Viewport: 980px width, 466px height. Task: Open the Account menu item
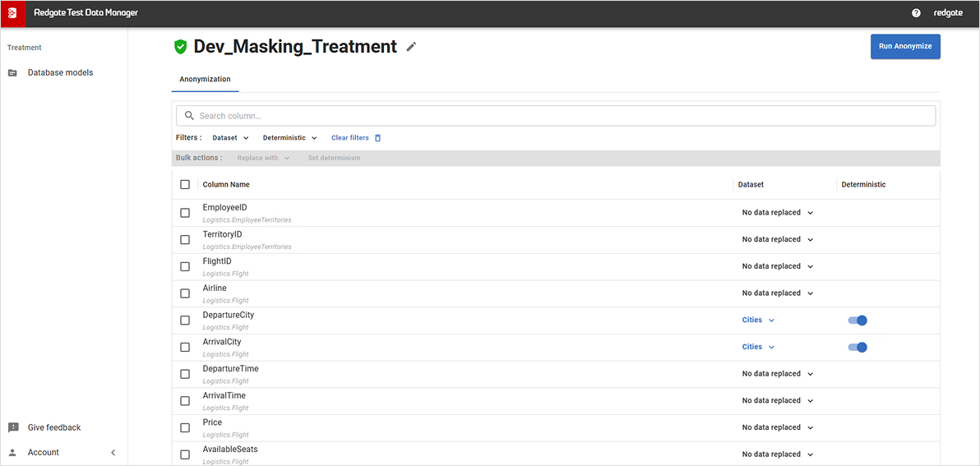(x=43, y=453)
